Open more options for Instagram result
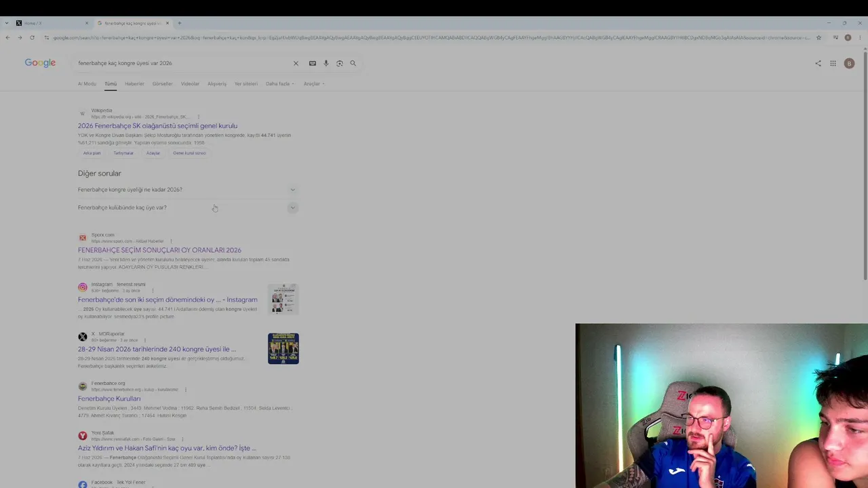 (153, 291)
